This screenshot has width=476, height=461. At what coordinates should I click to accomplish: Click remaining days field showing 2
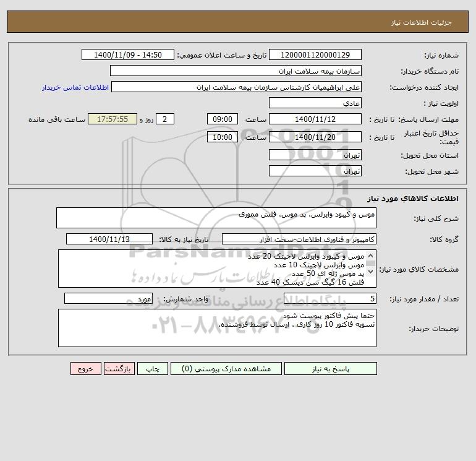165,119
